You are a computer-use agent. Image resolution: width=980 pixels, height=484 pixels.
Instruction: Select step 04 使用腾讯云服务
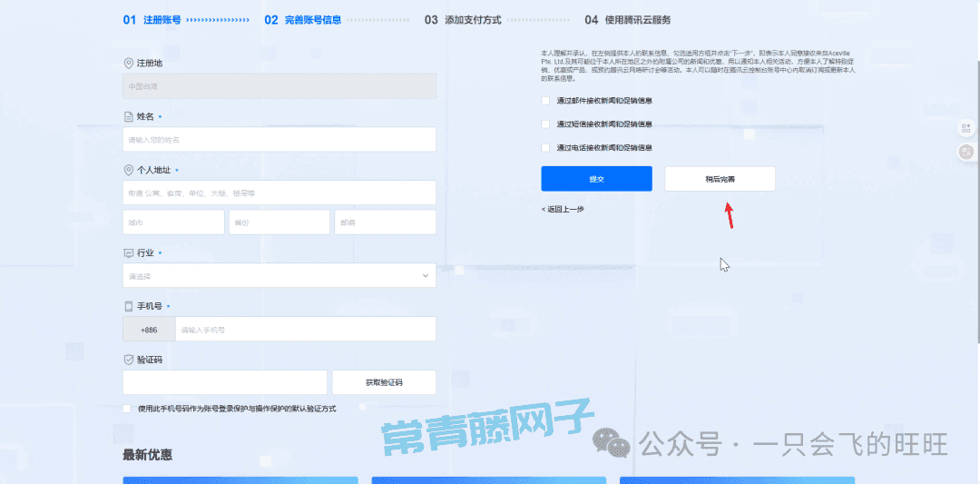tap(628, 20)
